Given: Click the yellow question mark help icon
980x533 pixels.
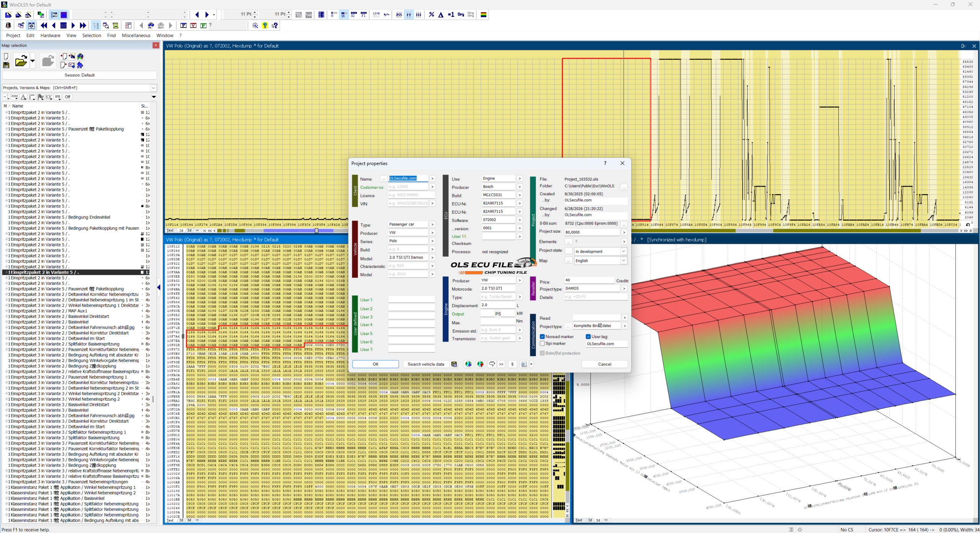Looking at the screenshot, I should pyautogui.click(x=265, y=25).
